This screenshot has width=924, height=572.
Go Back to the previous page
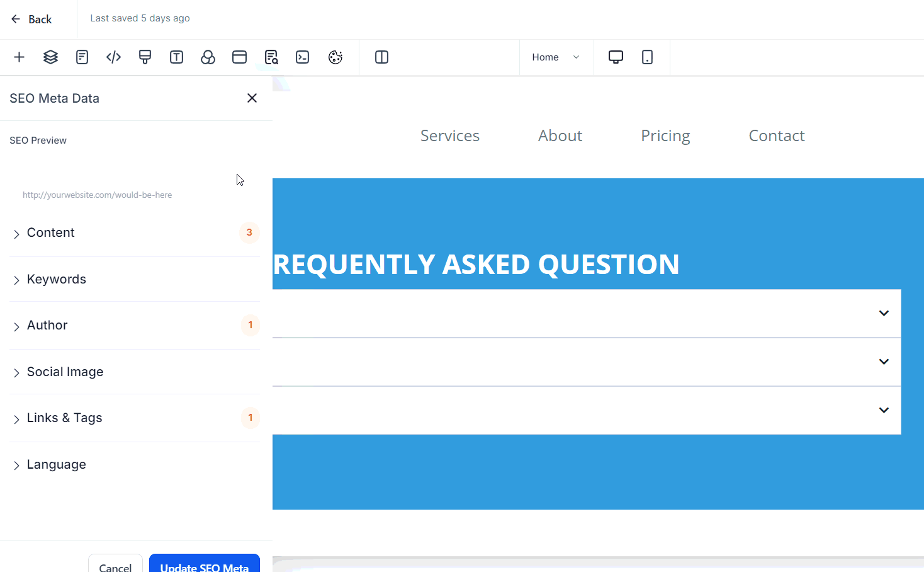(31, 20)
